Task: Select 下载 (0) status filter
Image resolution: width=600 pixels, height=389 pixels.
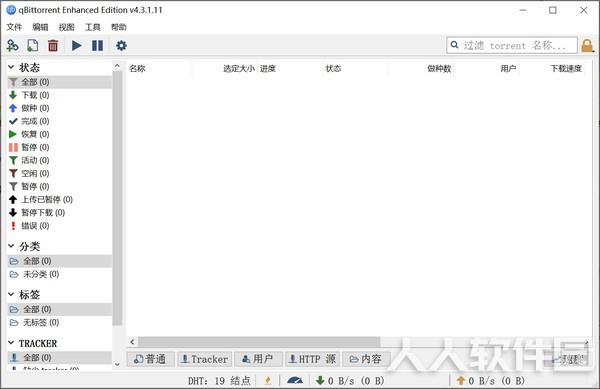Action: [59, 95]
